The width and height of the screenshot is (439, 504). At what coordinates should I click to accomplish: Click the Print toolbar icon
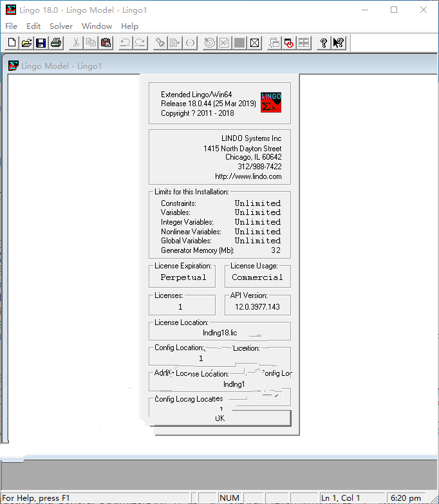[56, 42]
